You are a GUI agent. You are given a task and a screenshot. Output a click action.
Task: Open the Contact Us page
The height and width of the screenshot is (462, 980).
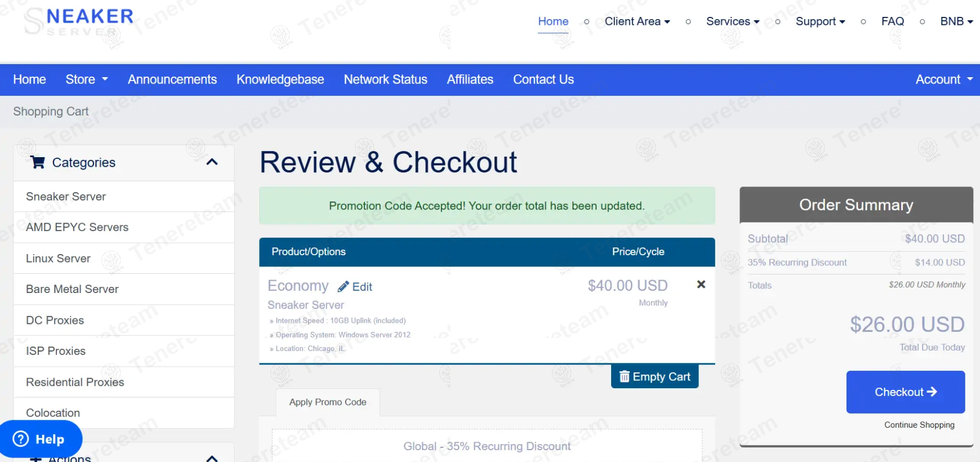(x=544, y=79)
